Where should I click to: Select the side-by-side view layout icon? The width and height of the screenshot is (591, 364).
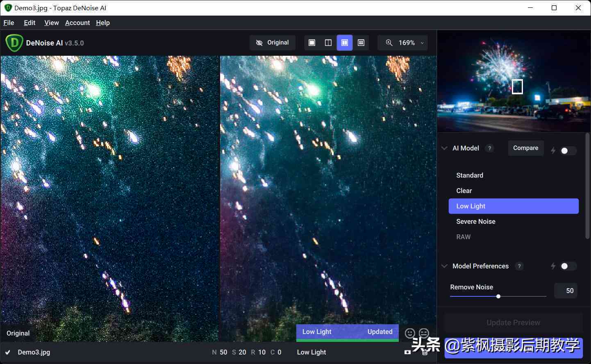(345, 43)
